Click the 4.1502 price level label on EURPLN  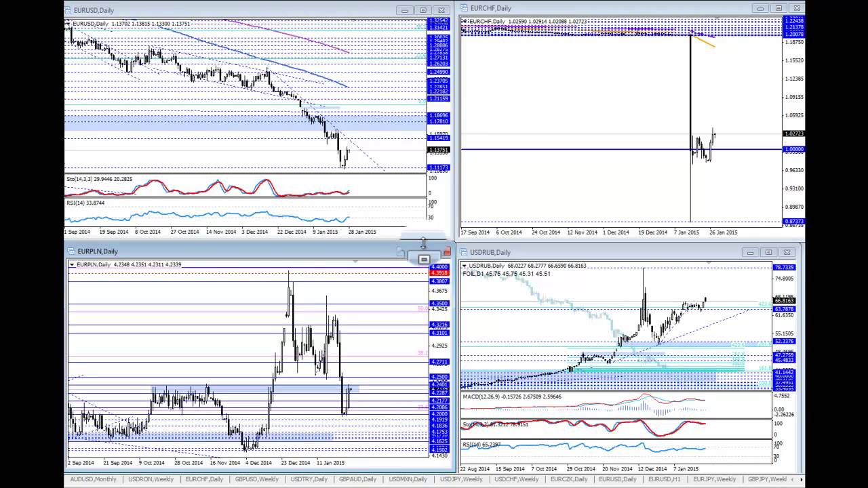tap(439, 449)
